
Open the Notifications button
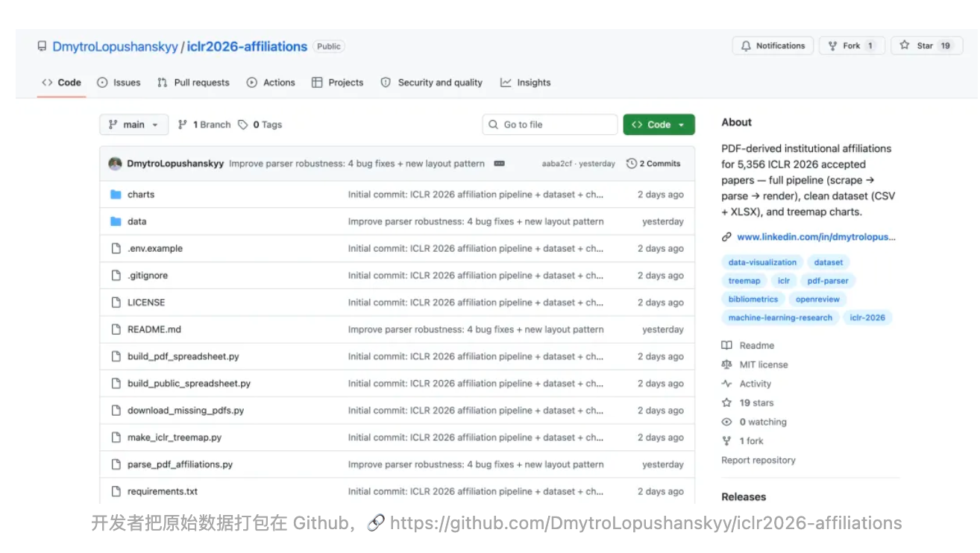pyautogui.click(x=773, y=45)
